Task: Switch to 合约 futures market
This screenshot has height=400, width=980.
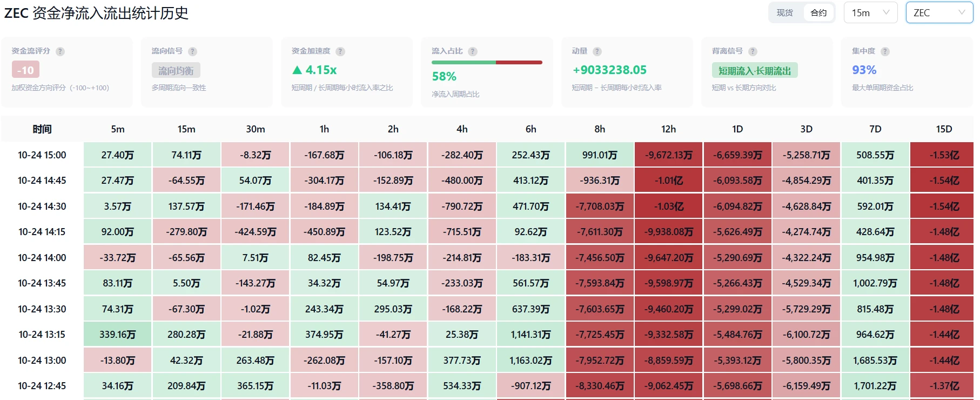Action: tap(818, 12)
